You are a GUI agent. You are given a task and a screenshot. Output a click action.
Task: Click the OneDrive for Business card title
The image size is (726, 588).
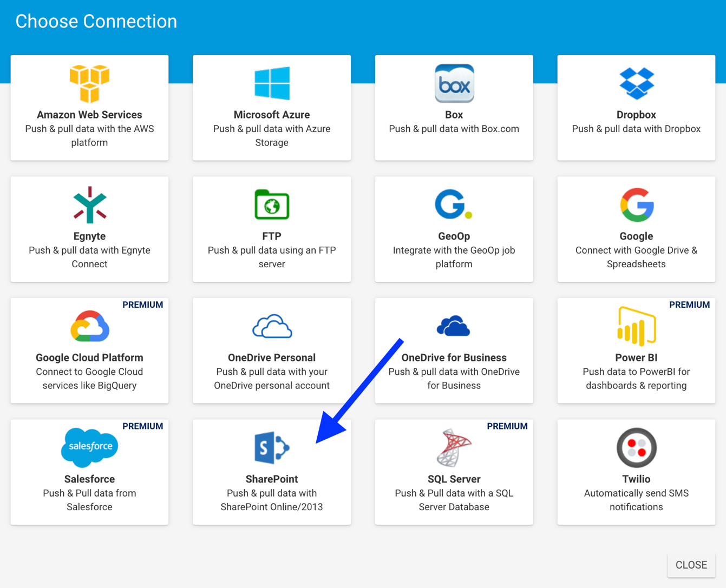454,358
